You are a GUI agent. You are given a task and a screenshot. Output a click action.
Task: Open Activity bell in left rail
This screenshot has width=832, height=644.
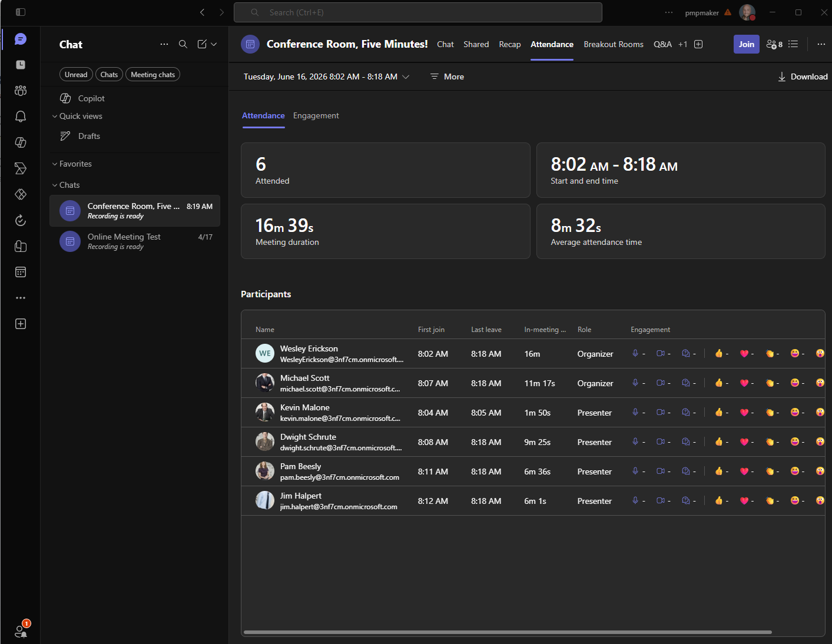pyautogui.click(x=21, y=117)
